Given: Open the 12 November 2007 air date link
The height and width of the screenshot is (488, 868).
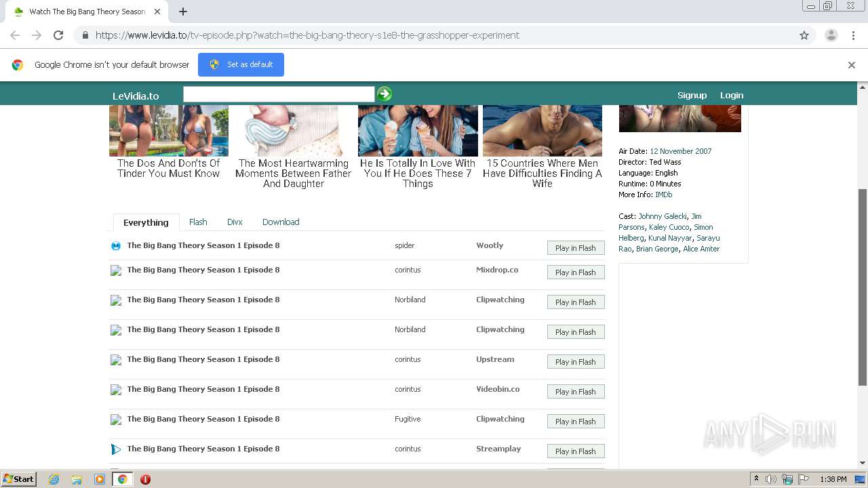Looking at the screenshot, I should 681,151.
